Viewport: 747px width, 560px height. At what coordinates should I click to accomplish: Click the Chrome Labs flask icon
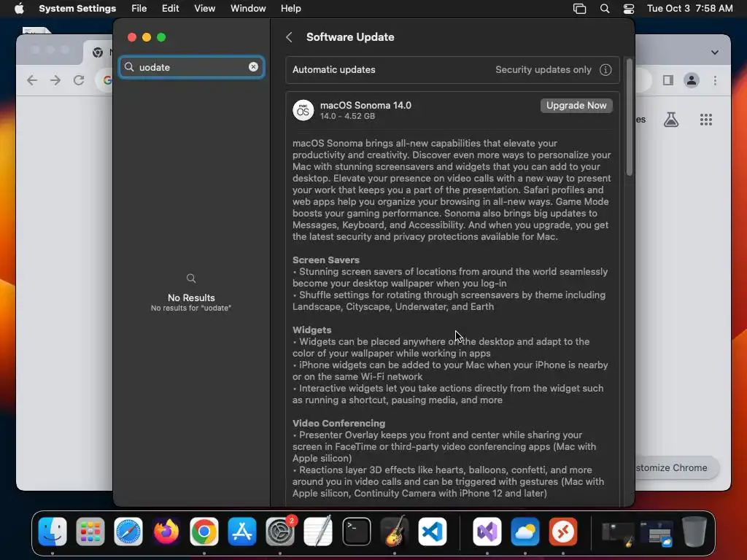(x=671, y=120)
